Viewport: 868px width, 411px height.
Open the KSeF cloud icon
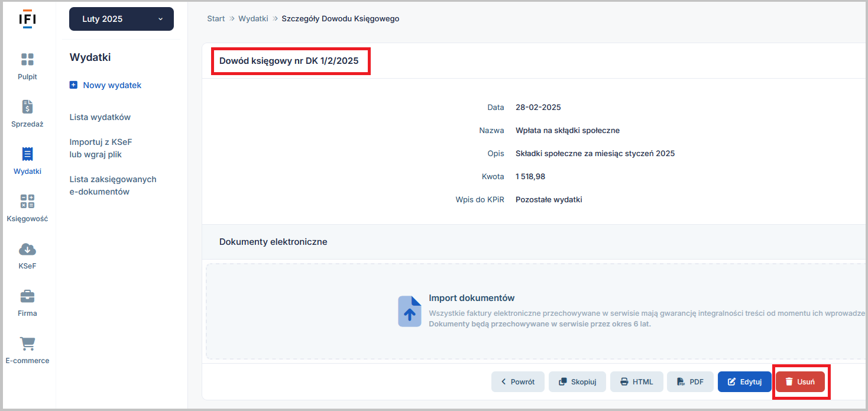pyautogui.click(x=27, y=249)
